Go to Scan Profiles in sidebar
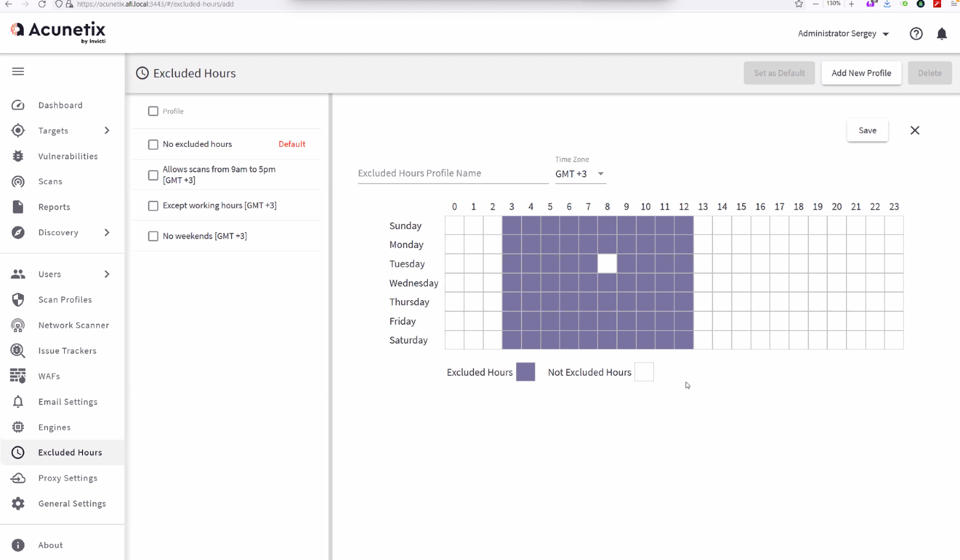 pyautogui.click(x=65, y=300)
